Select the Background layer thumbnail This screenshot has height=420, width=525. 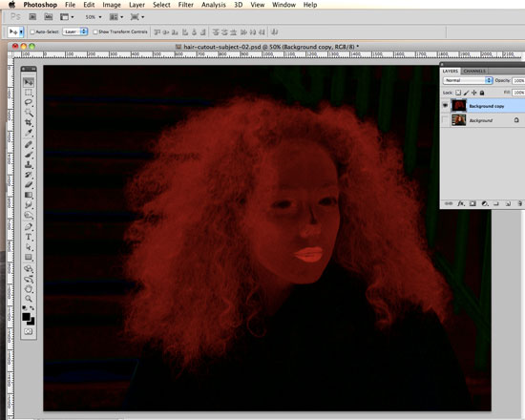pyautogui.click(x=458, y=120)
